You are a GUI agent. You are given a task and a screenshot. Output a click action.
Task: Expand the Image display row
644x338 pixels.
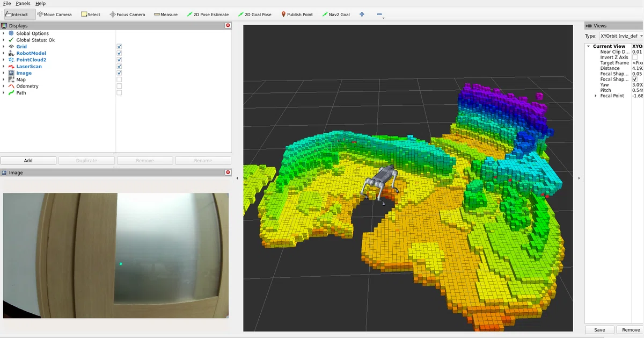4,73
